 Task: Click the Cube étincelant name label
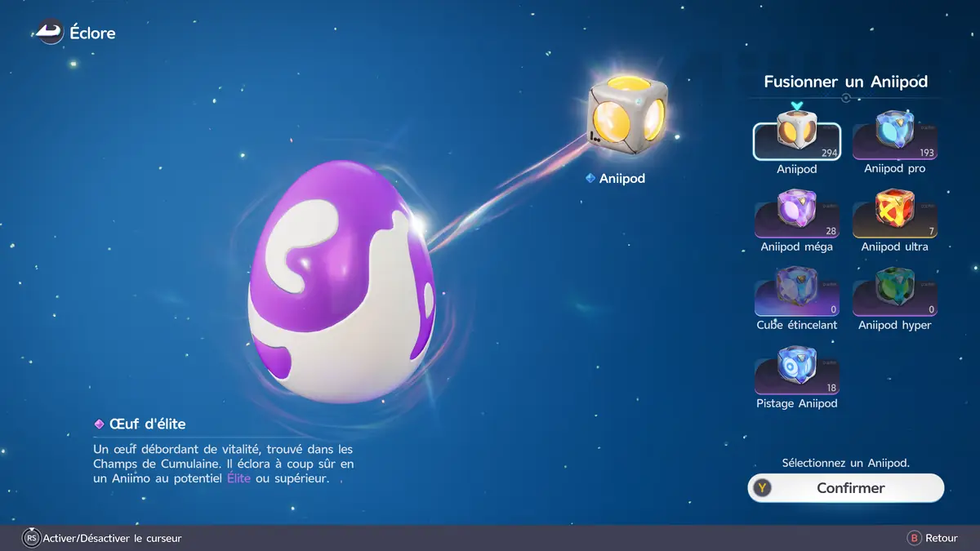pos(796,325)
